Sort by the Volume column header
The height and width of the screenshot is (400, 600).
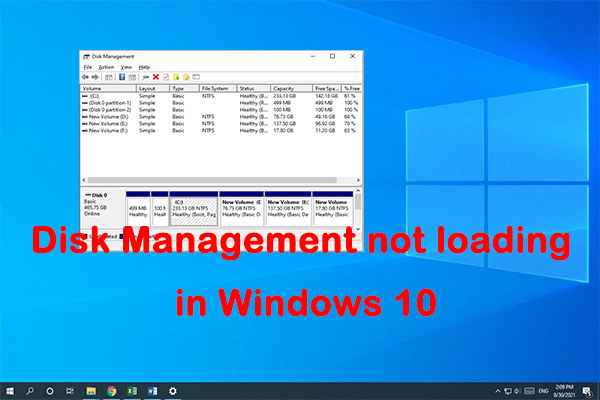point(108,88)
